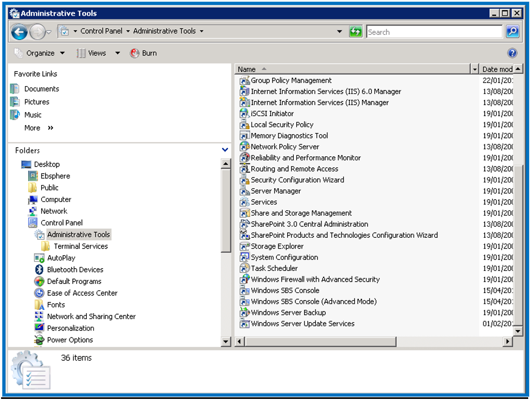This screenshot has width=532, height=400.
Task: Expand More favorite links chevron
Action: tap(50, 128)
